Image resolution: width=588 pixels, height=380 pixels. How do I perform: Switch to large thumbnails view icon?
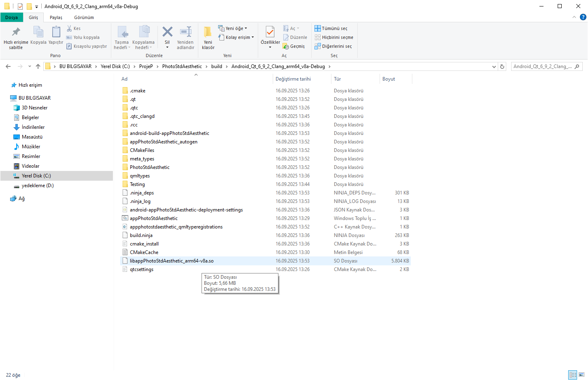(582, 375)
